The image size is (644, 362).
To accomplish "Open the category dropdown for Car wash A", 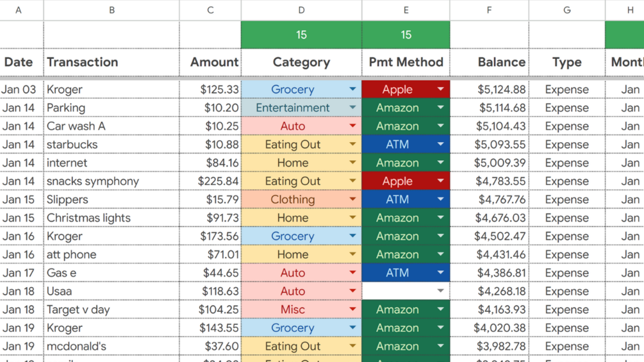I will point(352,126).
